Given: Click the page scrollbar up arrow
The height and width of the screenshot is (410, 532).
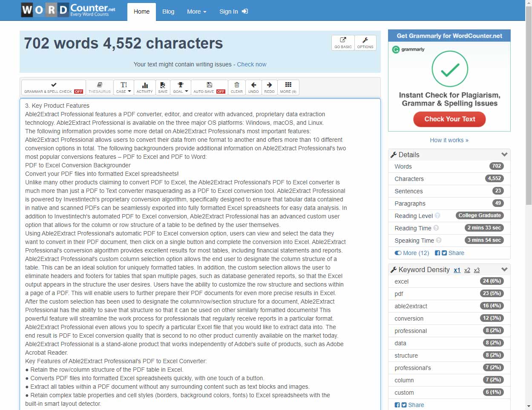Looking at the screenshot, I should click(529, 3).
